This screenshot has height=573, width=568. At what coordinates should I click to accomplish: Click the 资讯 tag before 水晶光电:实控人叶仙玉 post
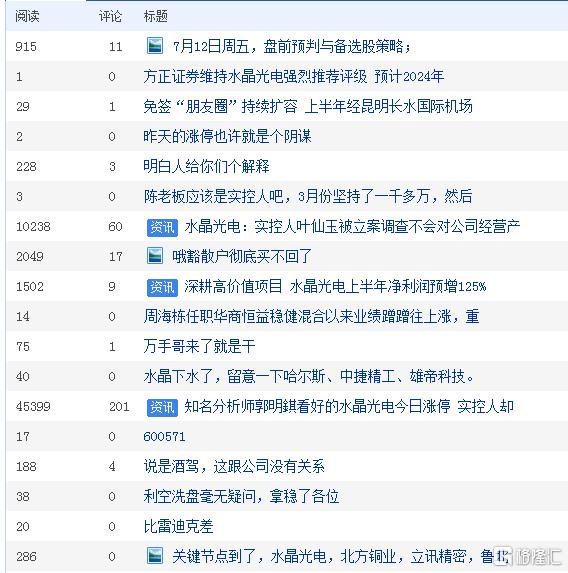[x=162, y=227]
